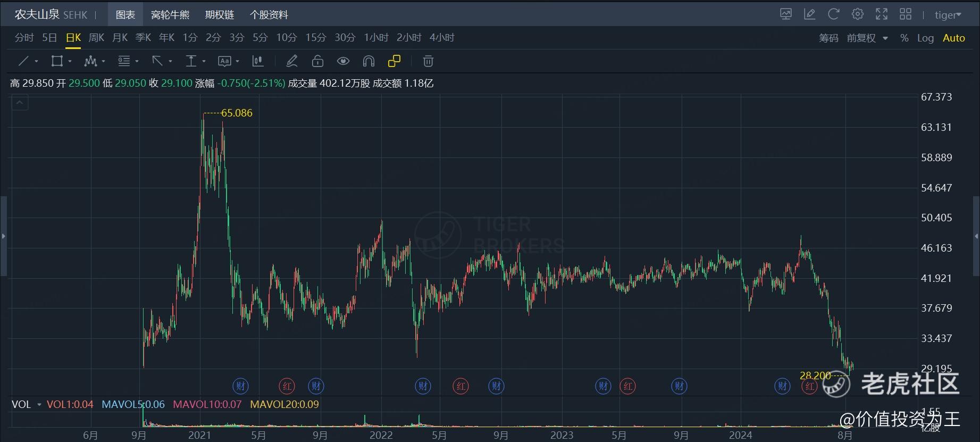Select the 年K yearly timeframe

click(x=167, y=38)
